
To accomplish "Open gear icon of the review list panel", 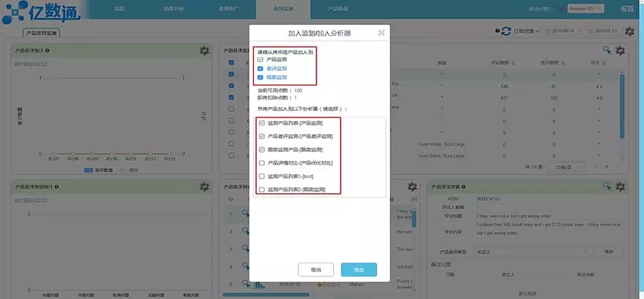I will pos(412,187).
